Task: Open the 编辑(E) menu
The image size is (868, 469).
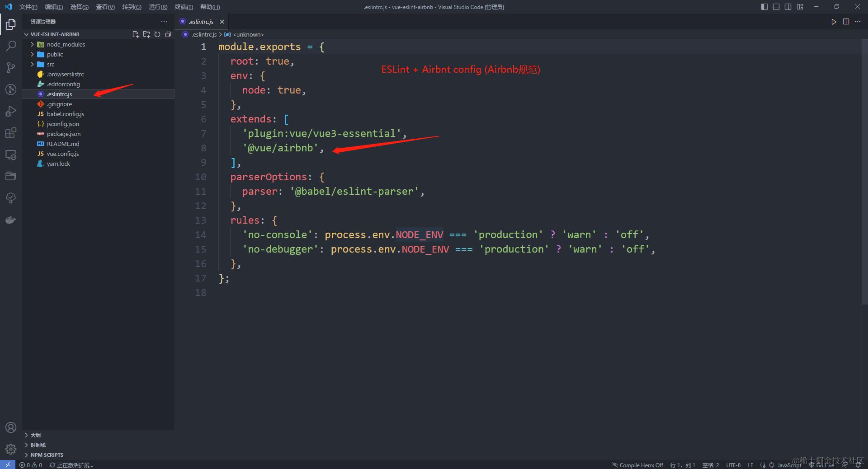Action: tap(54, 7)
